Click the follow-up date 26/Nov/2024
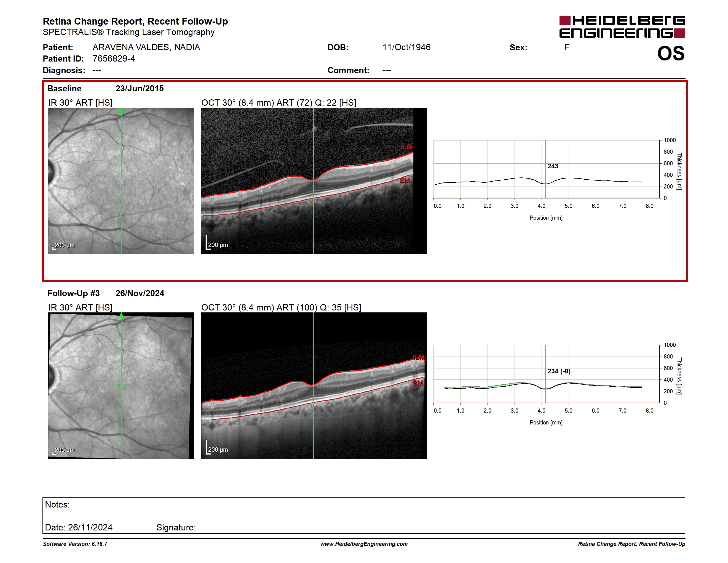728x563 pixels. 140,293
